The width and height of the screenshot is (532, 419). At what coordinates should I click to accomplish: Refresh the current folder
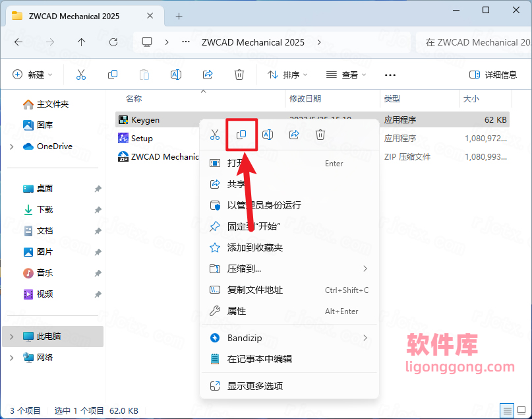tap(113, 42)
